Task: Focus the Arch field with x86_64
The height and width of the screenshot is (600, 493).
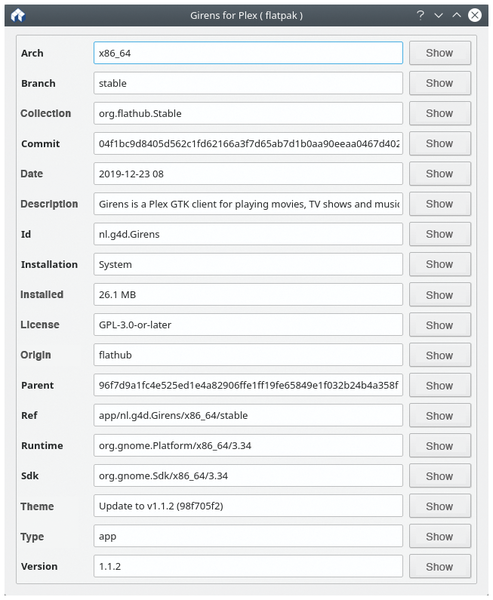Action: coord(248,53)
